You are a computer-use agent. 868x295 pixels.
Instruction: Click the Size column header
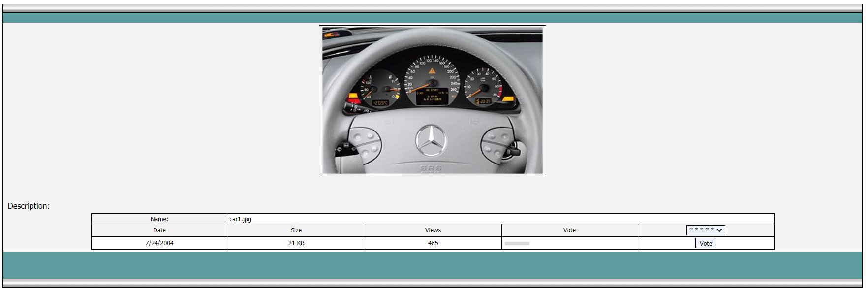point(296,230)
